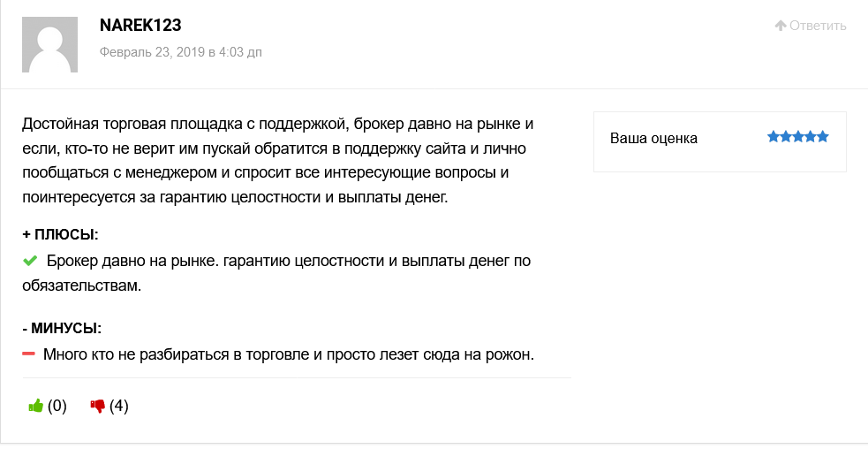
Task: Click the NAREK123 user avatar
Action: [x=49, y=44]
